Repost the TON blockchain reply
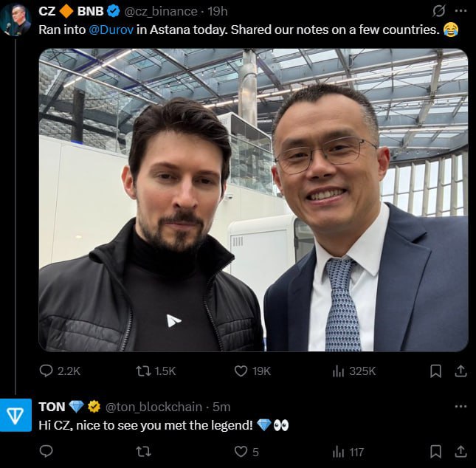The image size is (476, 468). click(x=144, y=451)
